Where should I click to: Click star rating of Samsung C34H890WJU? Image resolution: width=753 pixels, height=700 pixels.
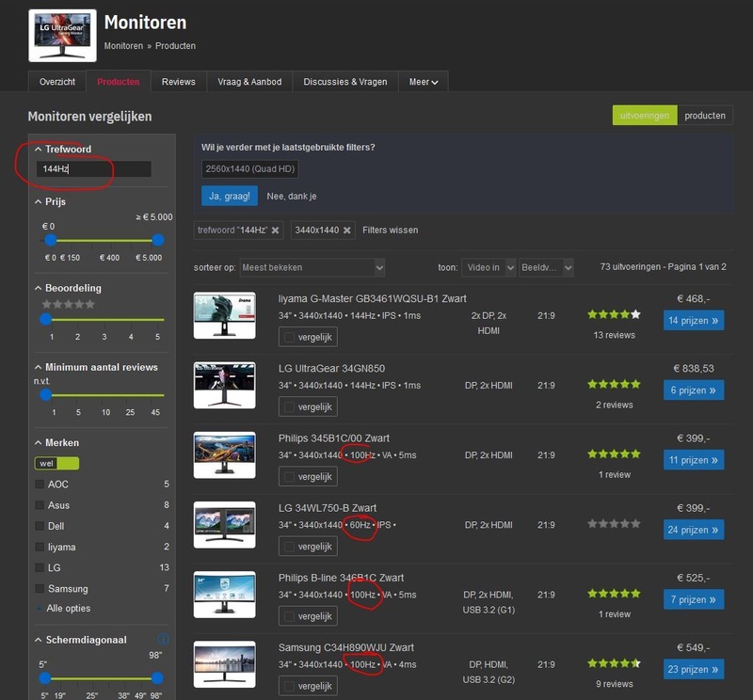(614, 663)
